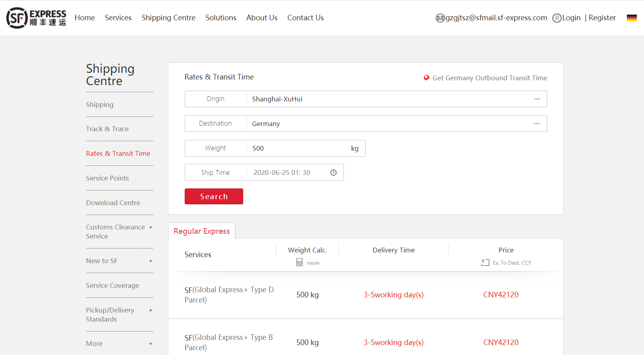Click the red globe icon for Germany outbound

[x=426, y=78]
